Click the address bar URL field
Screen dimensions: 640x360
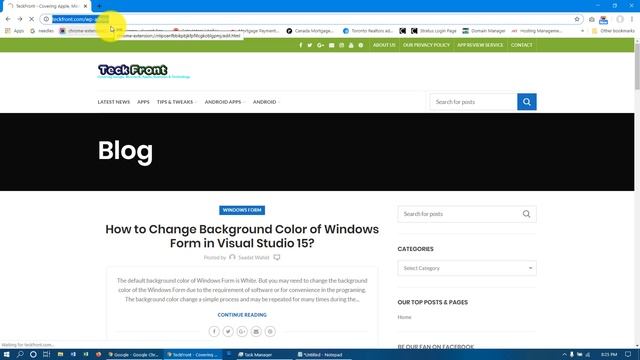click(x=310, y=19)
